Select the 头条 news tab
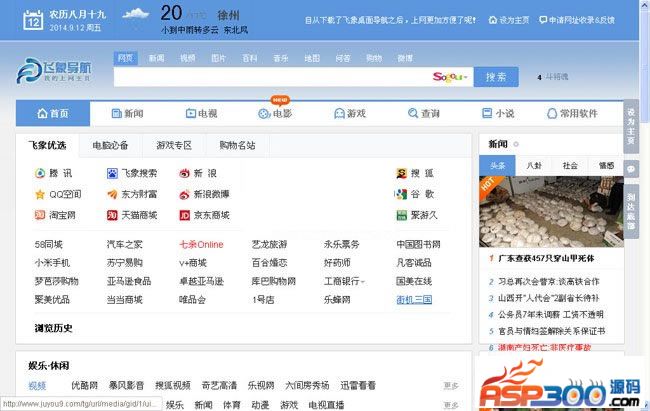650x411 pixels. [497, 165]
